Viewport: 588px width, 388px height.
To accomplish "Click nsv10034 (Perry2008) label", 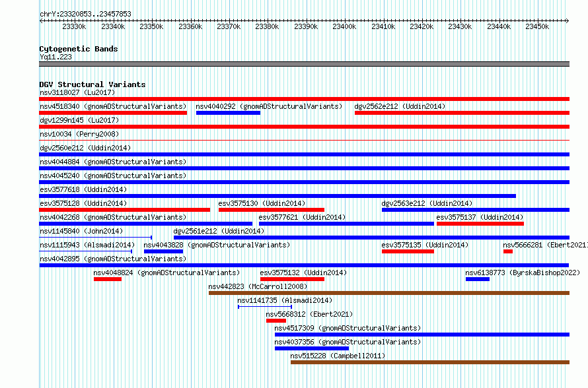I will click(79, 134).
